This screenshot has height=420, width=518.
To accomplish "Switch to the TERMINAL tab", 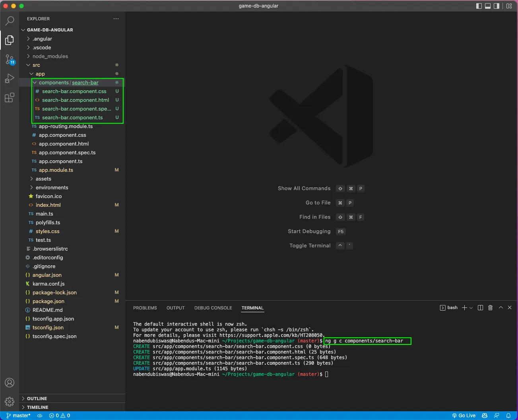I will (252, 308).
